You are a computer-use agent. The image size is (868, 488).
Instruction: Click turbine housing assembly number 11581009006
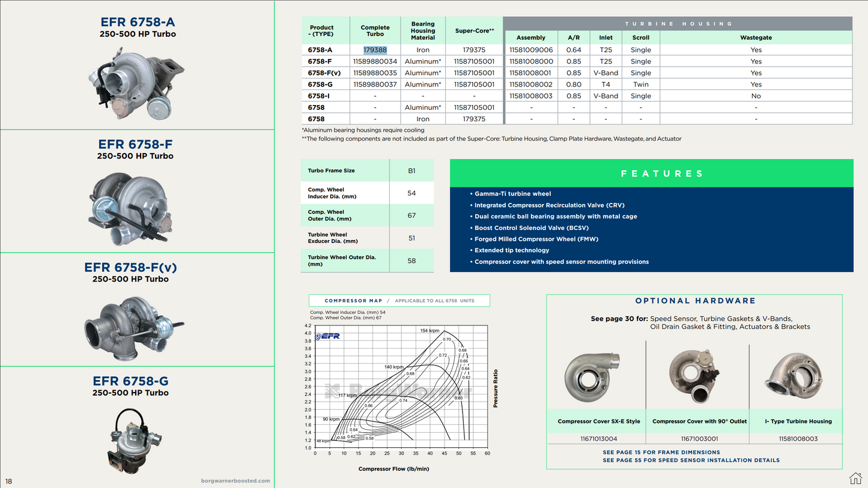click(x=531, y=50)
